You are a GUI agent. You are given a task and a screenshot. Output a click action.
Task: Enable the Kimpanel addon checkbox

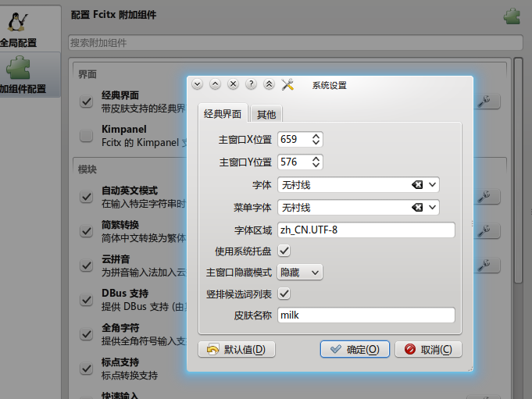(86, 136)
